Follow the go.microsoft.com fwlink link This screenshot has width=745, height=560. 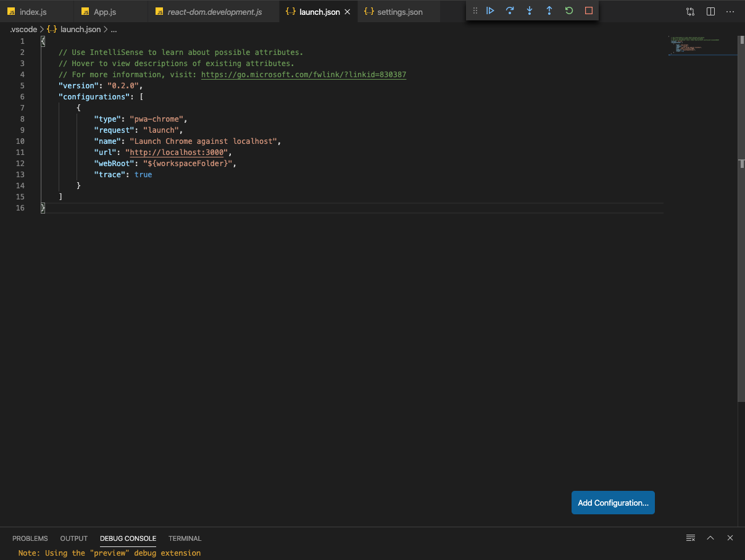point(304,74)
